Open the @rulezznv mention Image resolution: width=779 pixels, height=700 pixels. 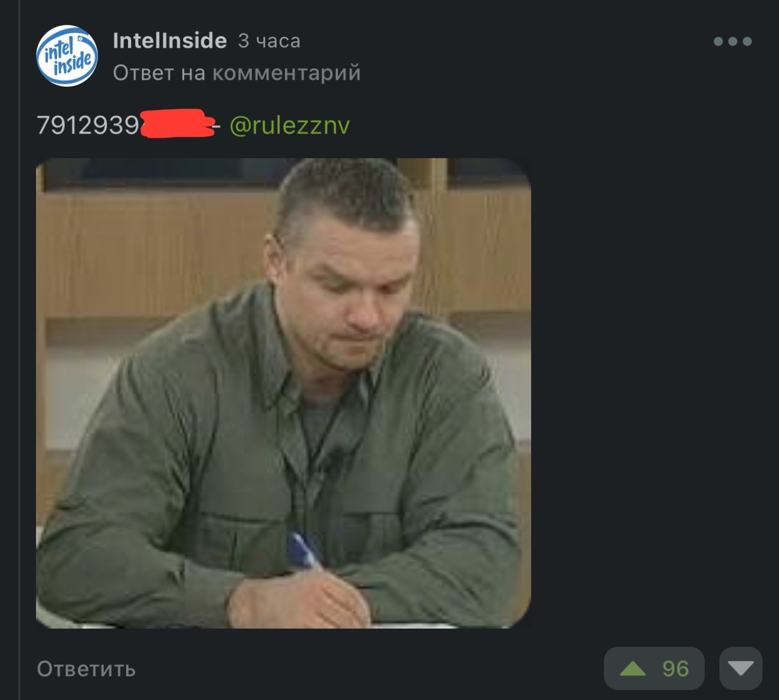(289, 125)
